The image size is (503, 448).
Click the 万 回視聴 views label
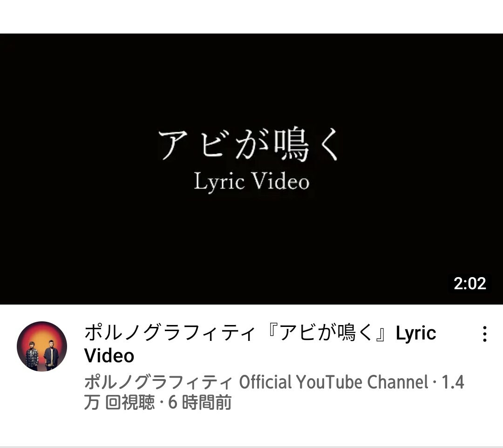(119, 402)
